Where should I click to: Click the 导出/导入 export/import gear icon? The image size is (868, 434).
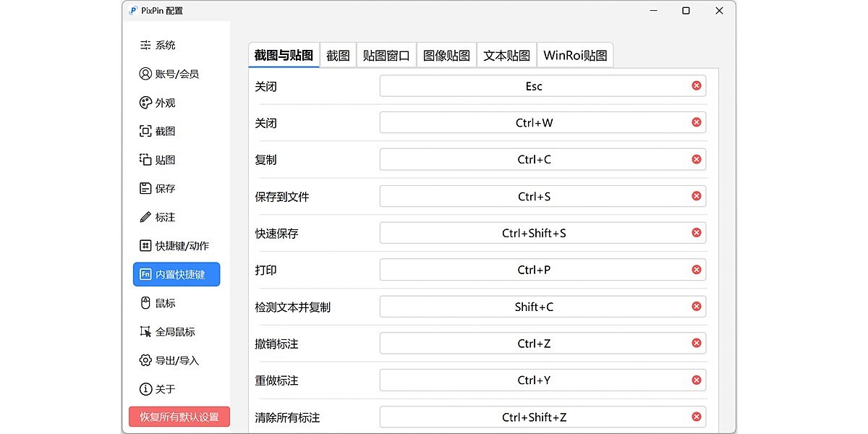coord(145,360)
